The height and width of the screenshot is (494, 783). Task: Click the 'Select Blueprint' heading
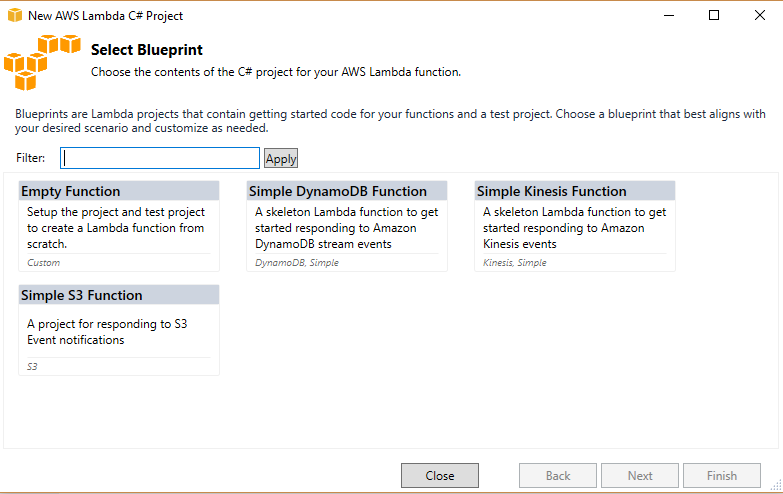click(147, 50)
